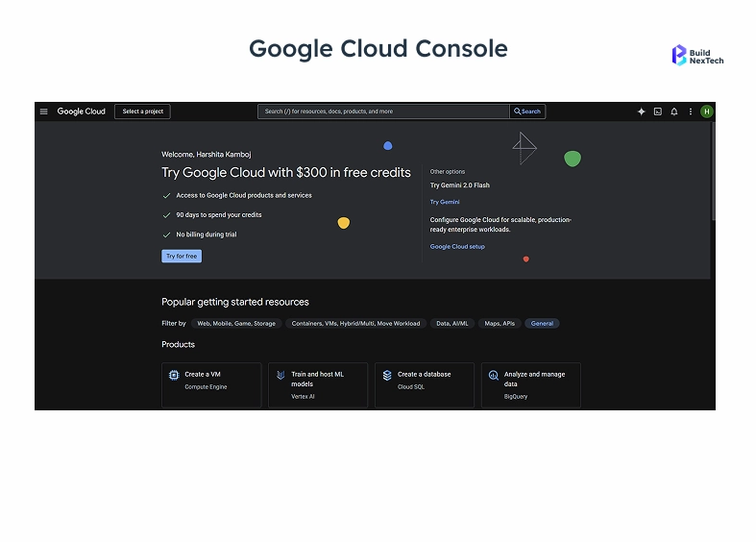Open the Select a project picker
Viewport: 756px width, 542px height.
(x=143, y=111)
